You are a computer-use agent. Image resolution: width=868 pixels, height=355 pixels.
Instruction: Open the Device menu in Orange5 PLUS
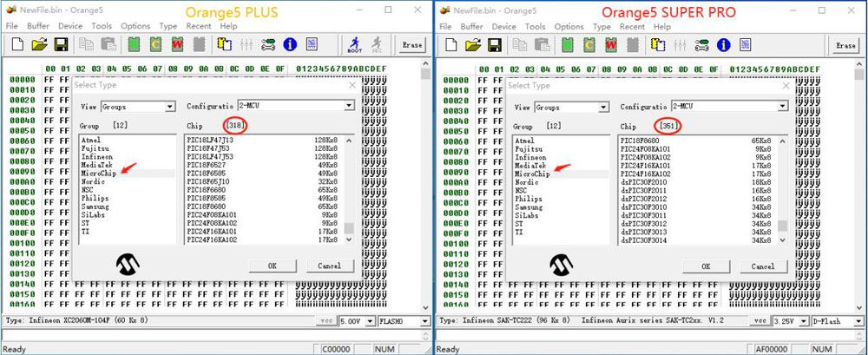pos(69,27)
